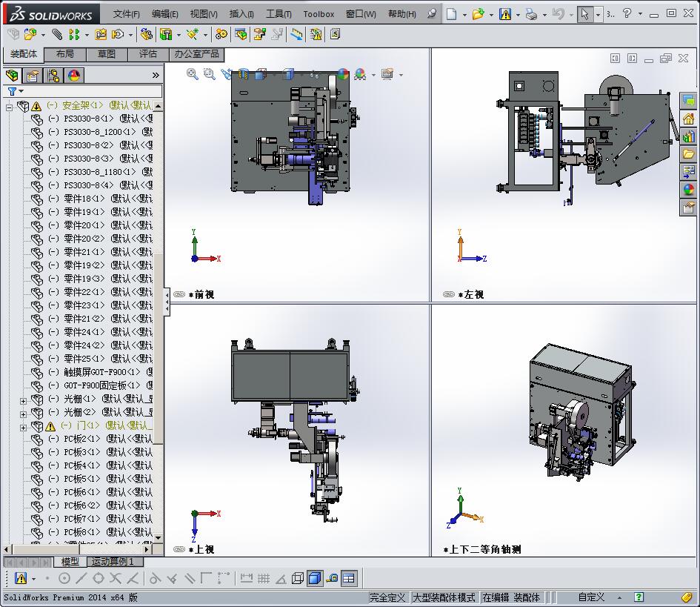This screenshot has height=607, width=700.
Task: Click the Print icon in top toolbar
Action: coord(531,14)
